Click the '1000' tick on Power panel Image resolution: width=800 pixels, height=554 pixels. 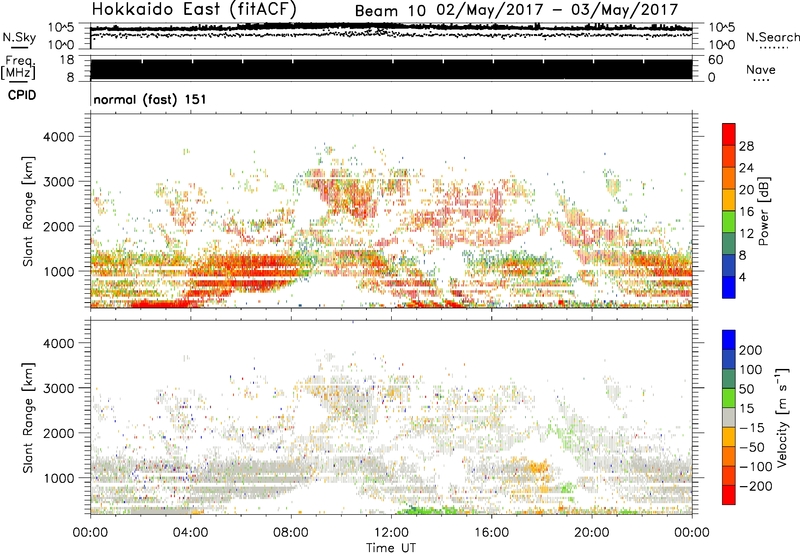pos(59,271)
